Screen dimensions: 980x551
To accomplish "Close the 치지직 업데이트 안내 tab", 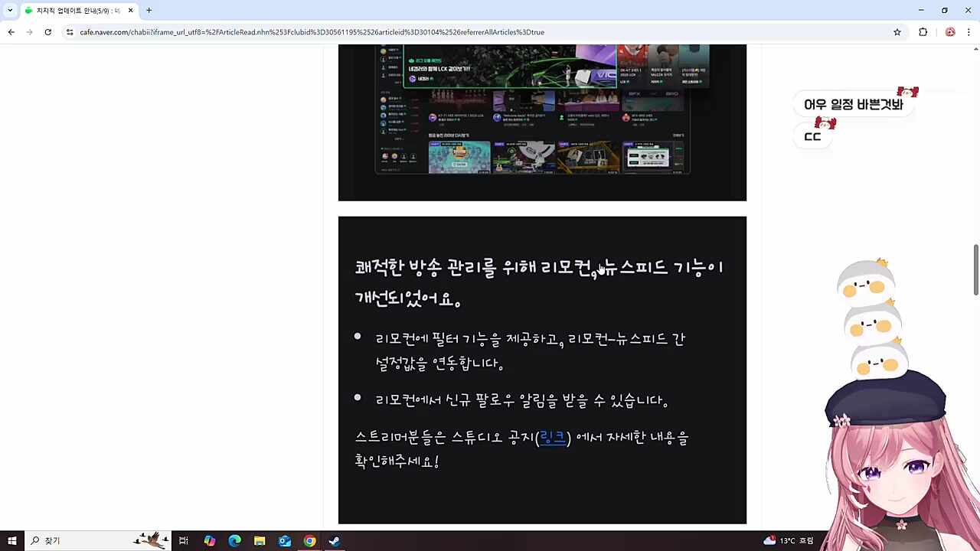I will [131, 11].
